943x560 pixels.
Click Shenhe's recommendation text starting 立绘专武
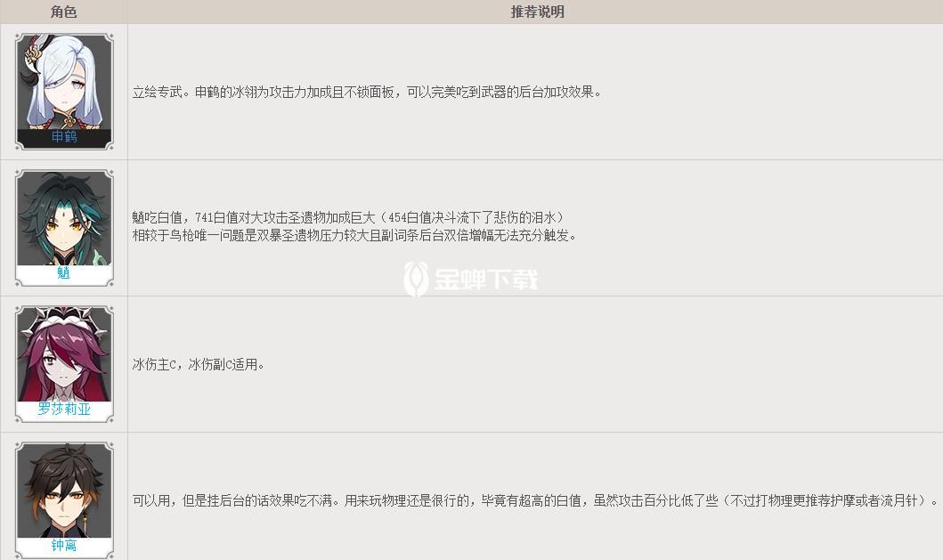[x=367, y=92]
